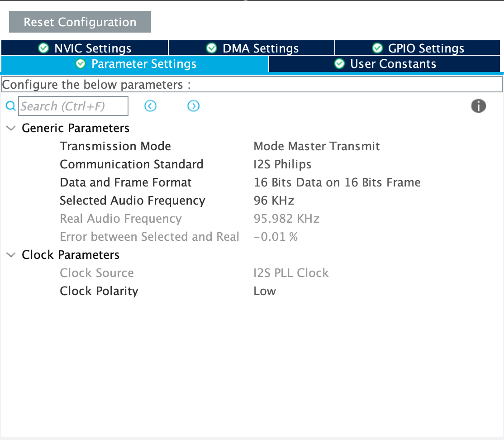Switch to the DMA Settings tab
The height and width of the screenshot is (440, 504).
point(251,48)
